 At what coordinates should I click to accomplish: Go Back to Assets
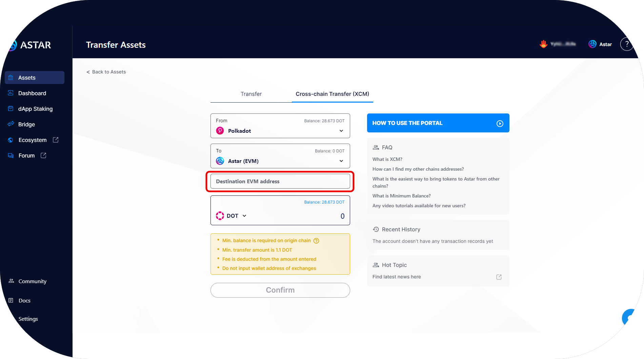106,72
